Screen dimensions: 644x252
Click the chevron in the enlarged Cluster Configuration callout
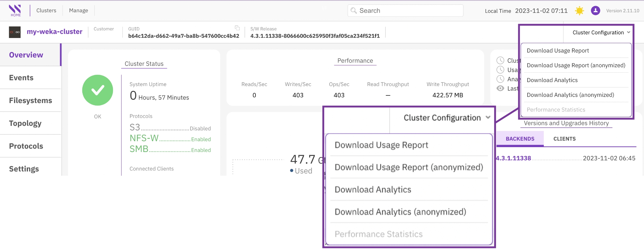tap(488, 117)
